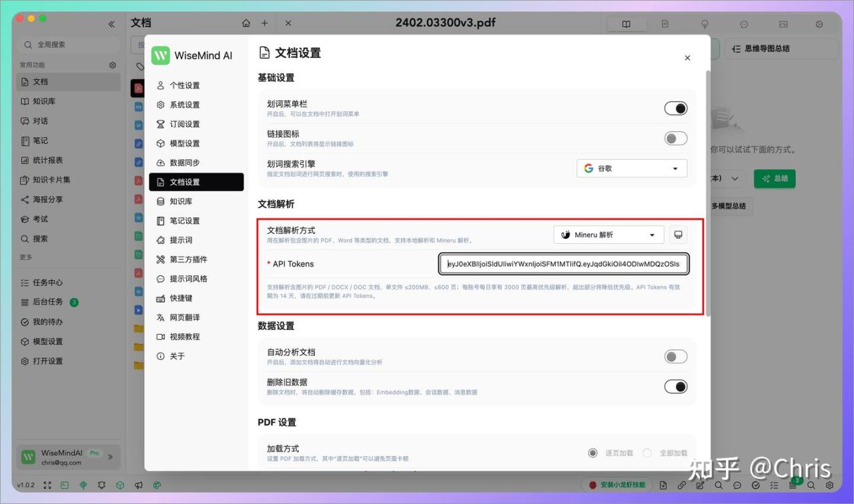854x504 pixels.
Task: Click the gear icon next to 常用功能
Action: pyautogui.click(x=113, y=65)
